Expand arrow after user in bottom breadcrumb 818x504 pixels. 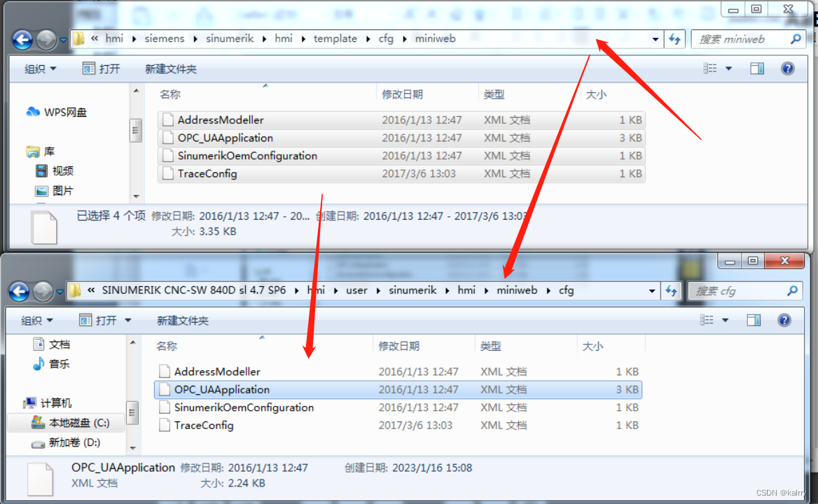(x=378, y=290)
